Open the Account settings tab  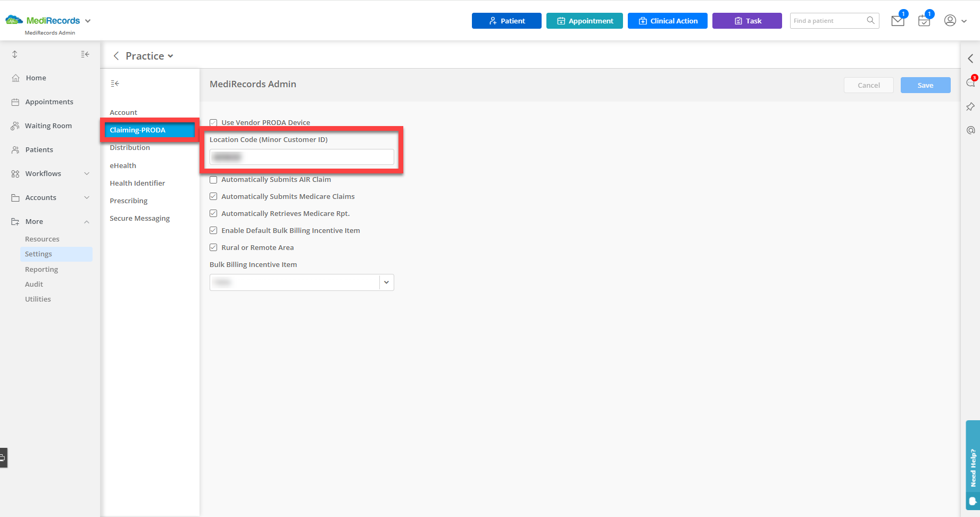(123, 112)
